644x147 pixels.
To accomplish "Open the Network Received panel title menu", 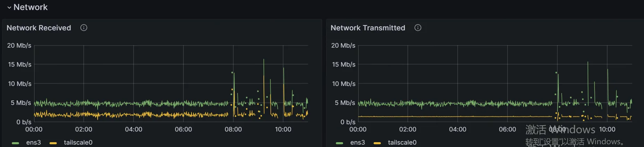I will coord(39,28).
